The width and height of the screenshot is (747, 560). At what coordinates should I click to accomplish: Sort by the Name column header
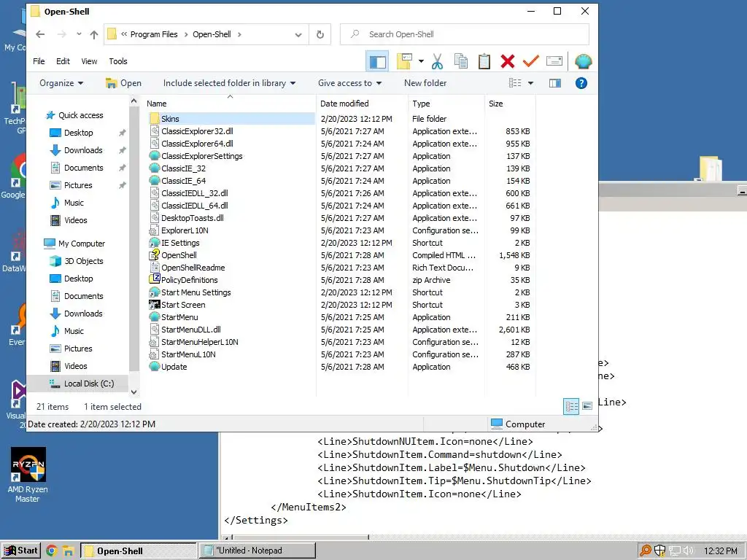pyautogui.click(x=157, y=104)
